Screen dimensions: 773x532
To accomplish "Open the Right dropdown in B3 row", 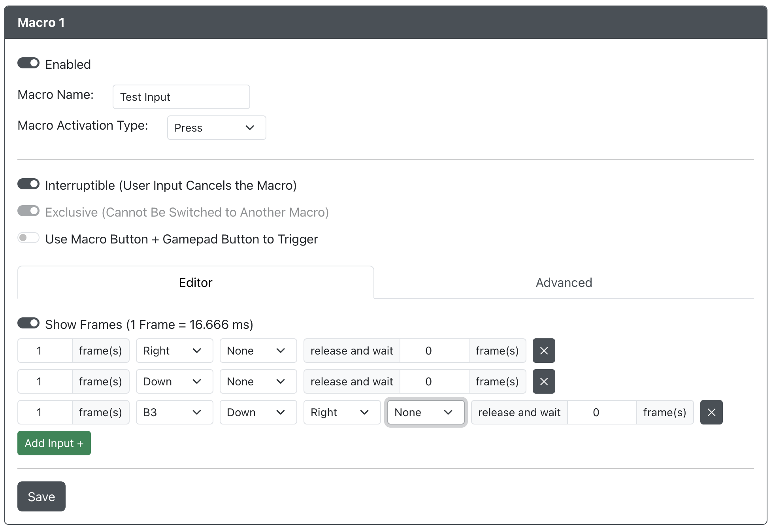I will point(342,412).
